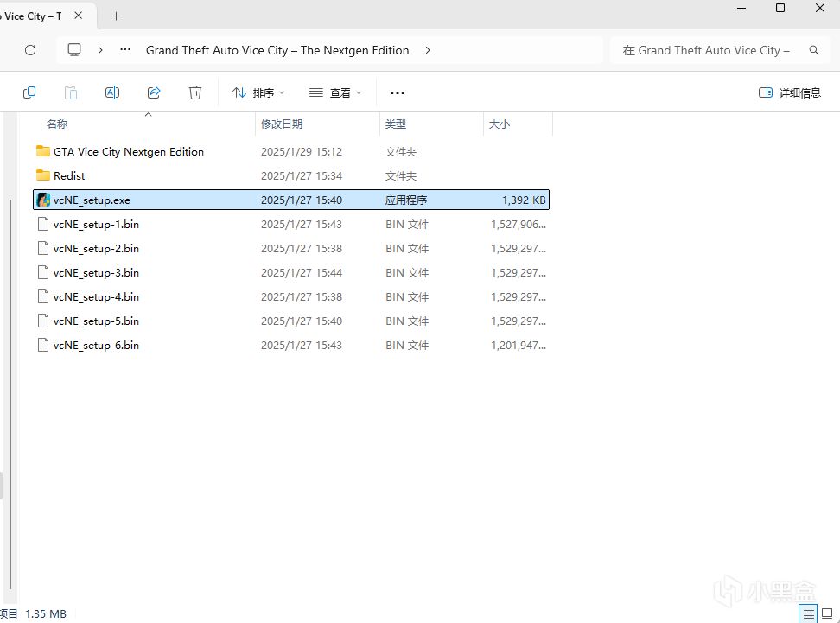Sort by the 修改日期 column header

pos(282,124)
